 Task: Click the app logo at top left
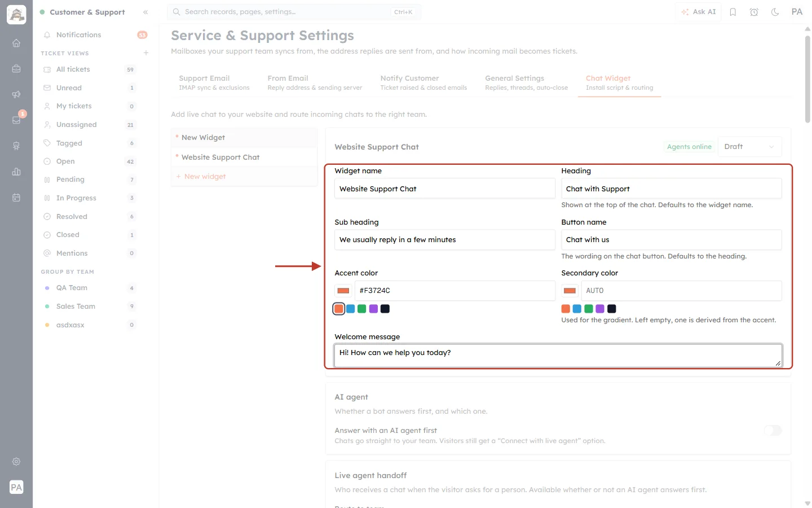pos(16,15)
